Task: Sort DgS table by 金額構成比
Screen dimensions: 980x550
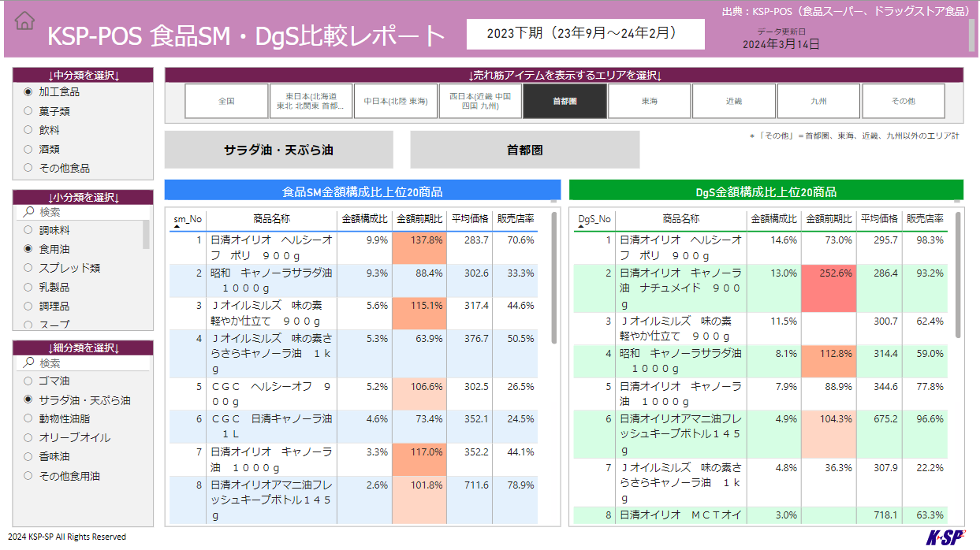Action: click(x=773, y=219)
